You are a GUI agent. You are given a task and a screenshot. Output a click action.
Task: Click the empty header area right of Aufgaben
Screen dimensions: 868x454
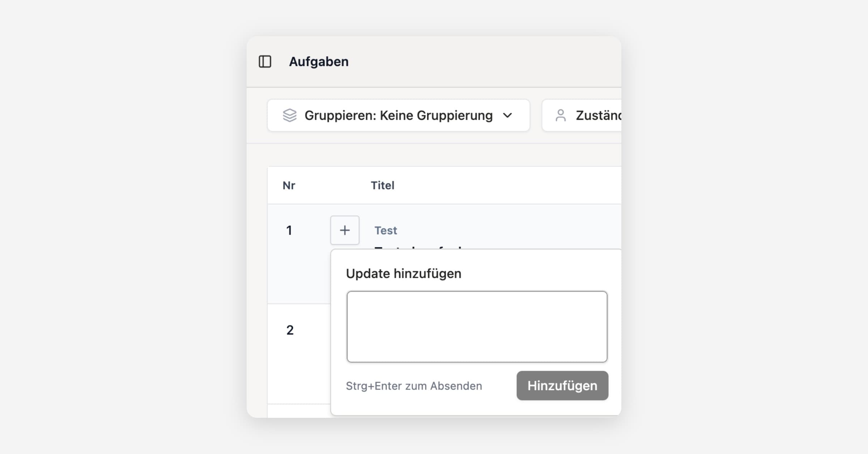point(488,62)
